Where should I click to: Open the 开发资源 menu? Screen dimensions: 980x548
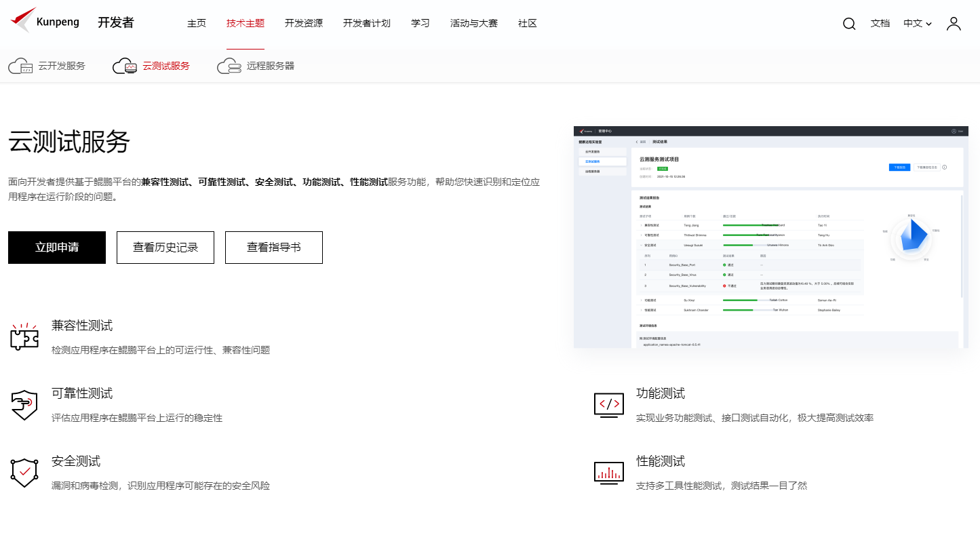click(304, 24)
